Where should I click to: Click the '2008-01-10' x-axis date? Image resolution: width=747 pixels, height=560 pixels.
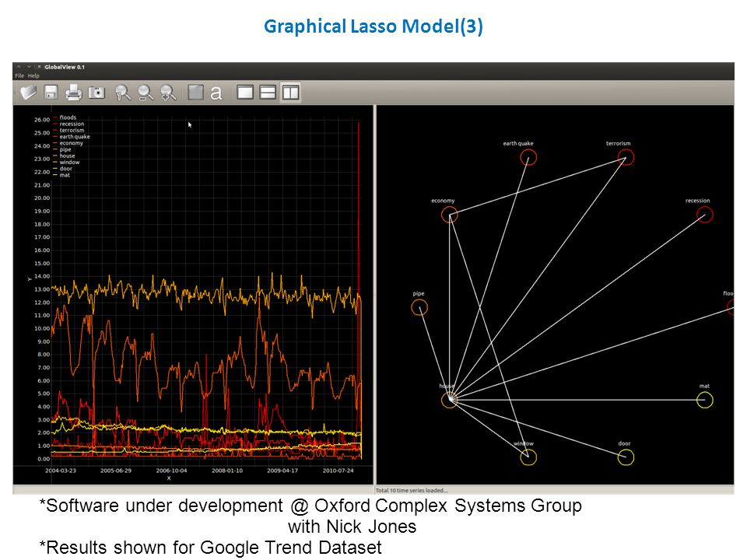(227, 471)
